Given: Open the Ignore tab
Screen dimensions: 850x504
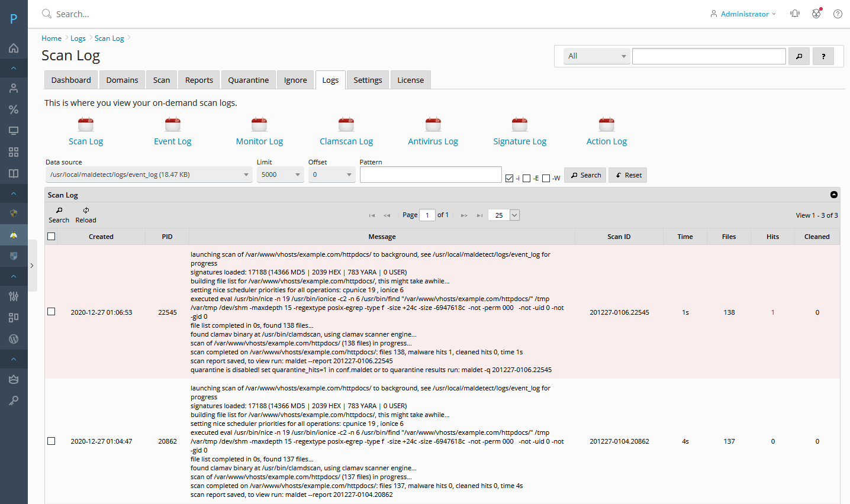Looking at the screenshot, I should coord(295,80).
